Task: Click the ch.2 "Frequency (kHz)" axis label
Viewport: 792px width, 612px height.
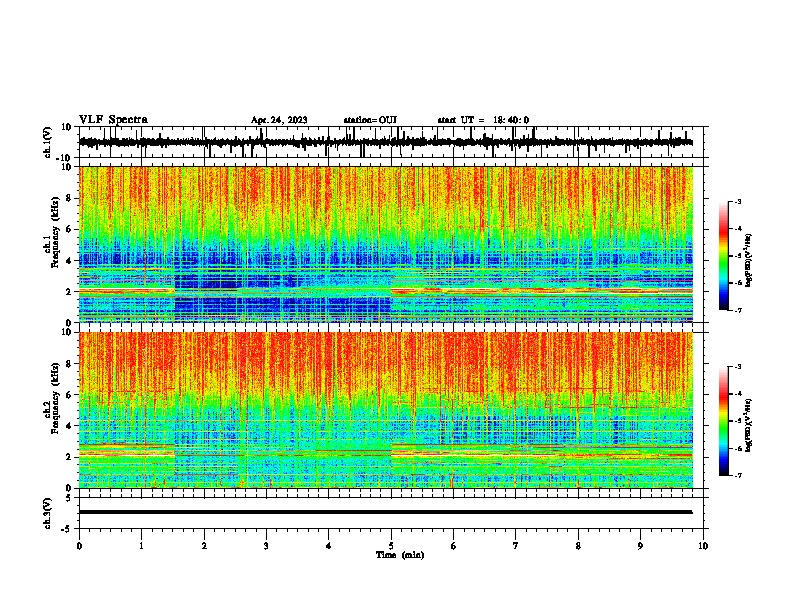Action: [55, 397]
